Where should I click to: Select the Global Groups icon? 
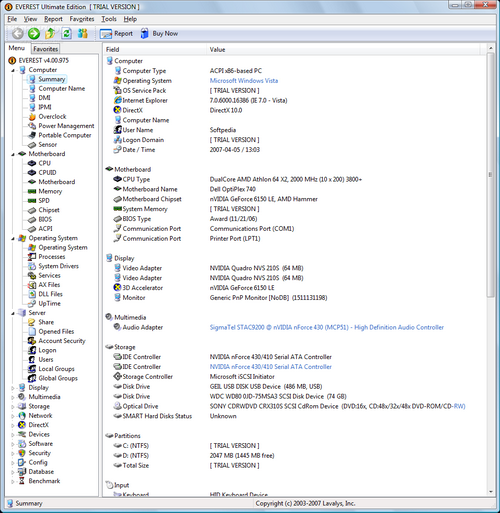pyautogui.click(x=32, y=378)
